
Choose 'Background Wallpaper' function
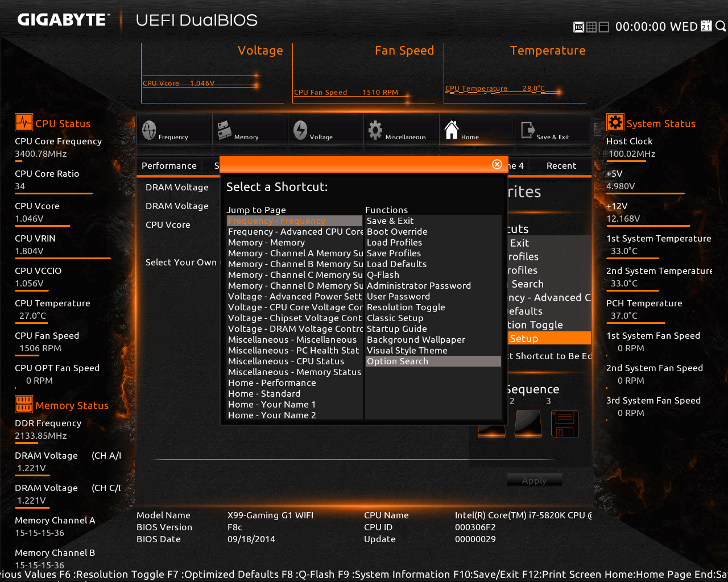[x=433, y=339]
